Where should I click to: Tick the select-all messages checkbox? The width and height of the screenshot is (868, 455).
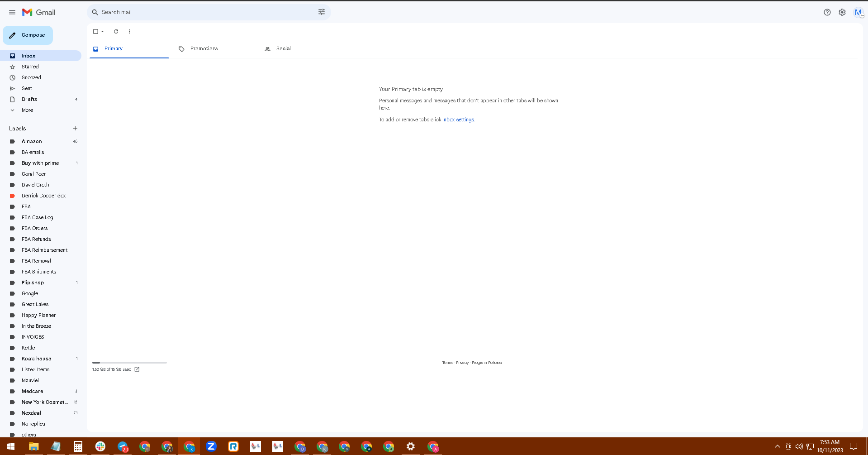point(95,31)
